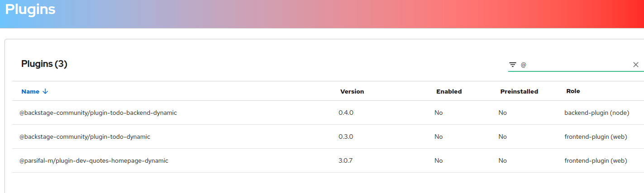The height and width of the screenshot is (193, 644).
Task: Click version 3.0.7 cell
Action: tap(346, 160)
